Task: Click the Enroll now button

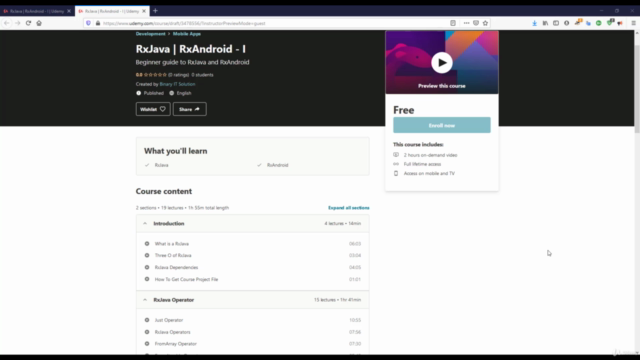Action: [x=442, y=125]
